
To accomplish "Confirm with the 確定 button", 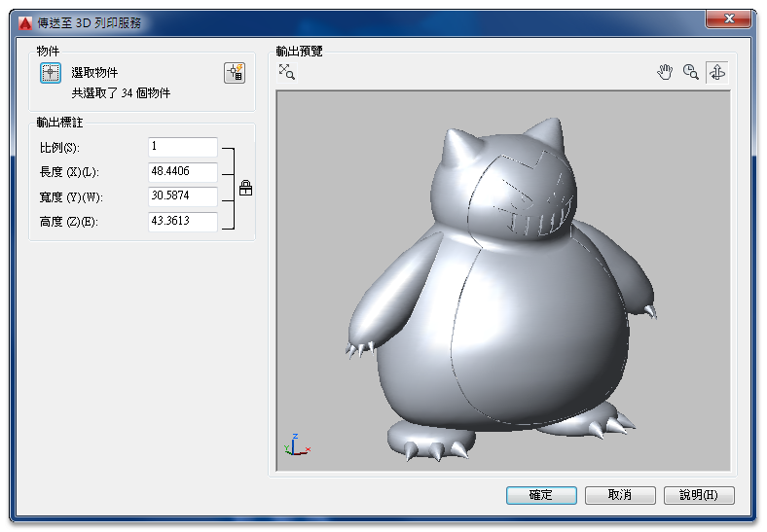I will coord(541,495).
